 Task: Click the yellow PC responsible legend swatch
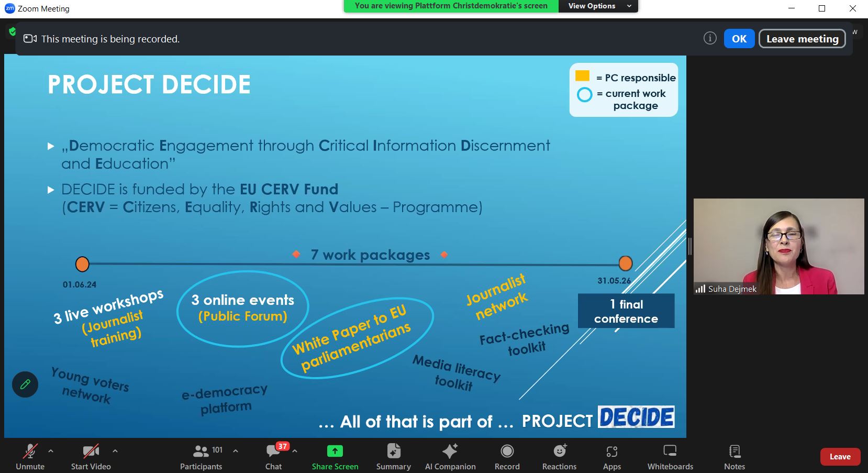pyautogui.click(x=582, y=76)
